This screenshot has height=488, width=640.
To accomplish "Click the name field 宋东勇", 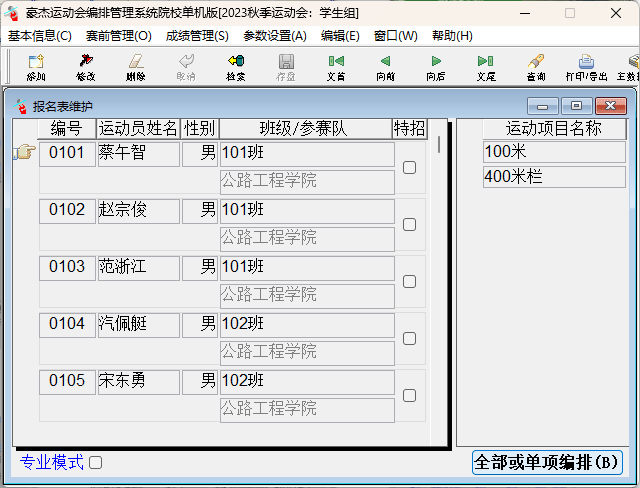I will (x=139, y=382).
